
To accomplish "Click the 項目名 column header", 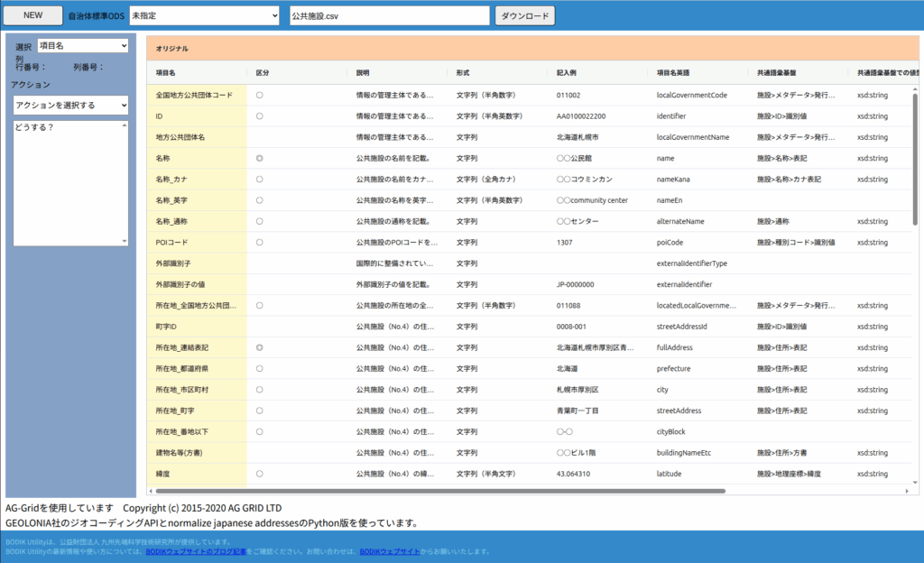I will pyautogui.click(x=166, y=72).
